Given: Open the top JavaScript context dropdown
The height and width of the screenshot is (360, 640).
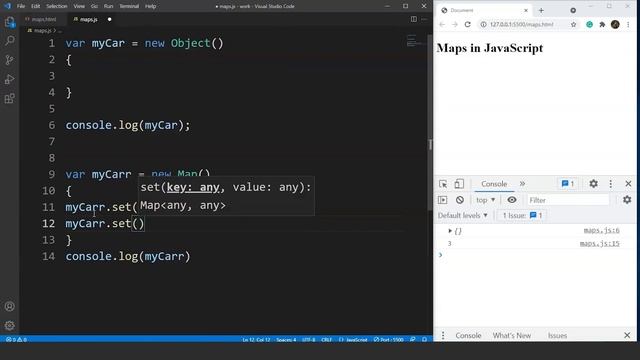Looking at the screenshot, I should point(485,200).
